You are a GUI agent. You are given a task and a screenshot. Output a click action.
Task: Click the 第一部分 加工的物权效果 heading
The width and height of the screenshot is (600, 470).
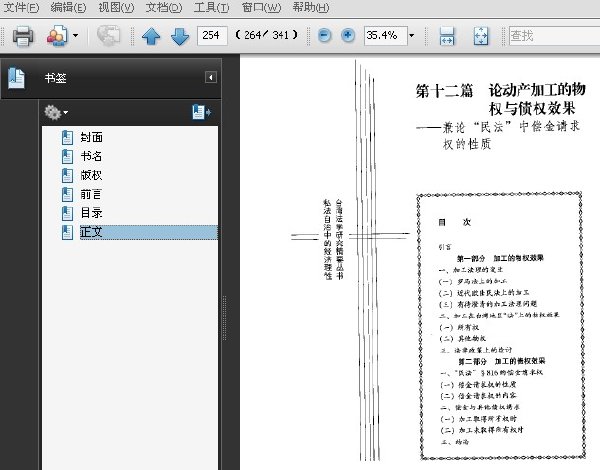500,258
